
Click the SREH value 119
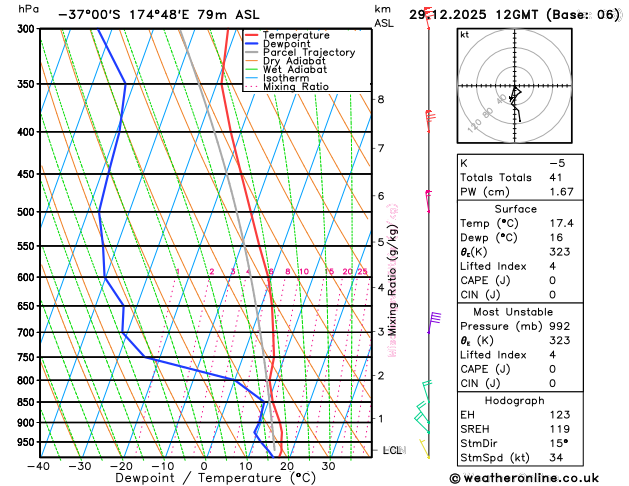(560, 429)
